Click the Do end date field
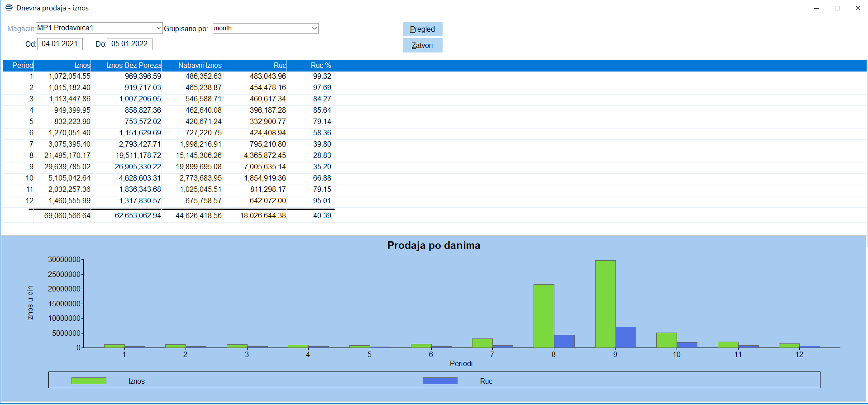The image size is (868, 405). click(129, 44)
